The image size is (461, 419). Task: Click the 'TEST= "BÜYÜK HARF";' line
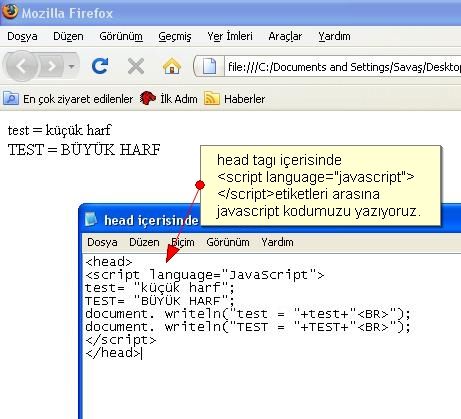click(x=160, y=301)
